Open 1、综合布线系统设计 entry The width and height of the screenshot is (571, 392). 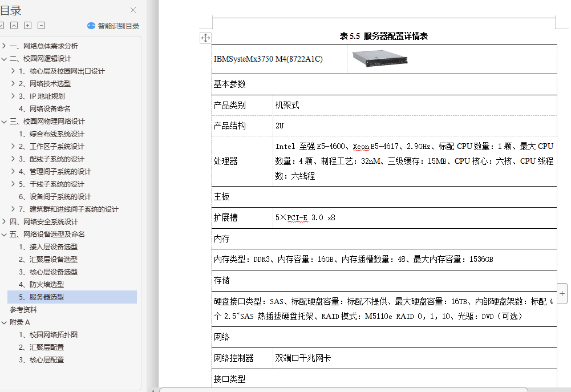(x=52, y=134)
